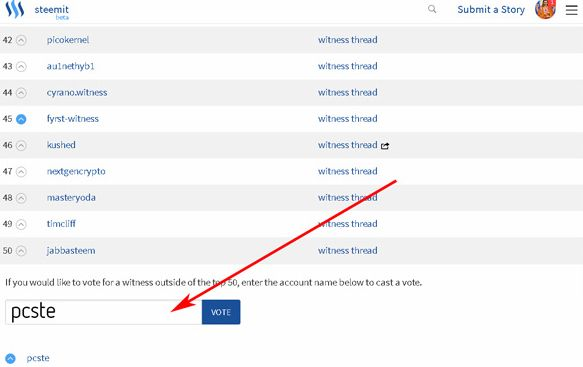Open the hamburger main menu
This screenshot has width=583, height=367.
(x=571, y=10)
